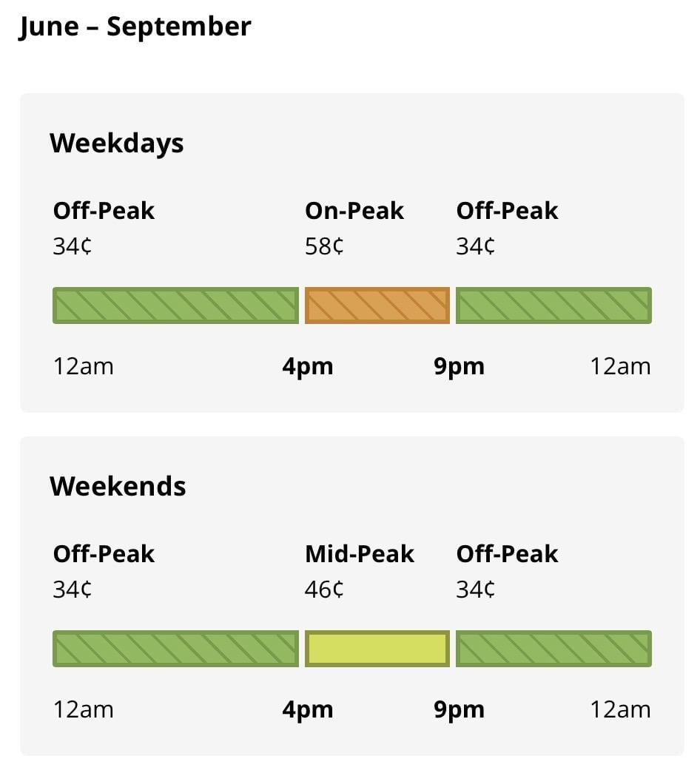Click the weekend morning Off-Peak green bar

175,648
